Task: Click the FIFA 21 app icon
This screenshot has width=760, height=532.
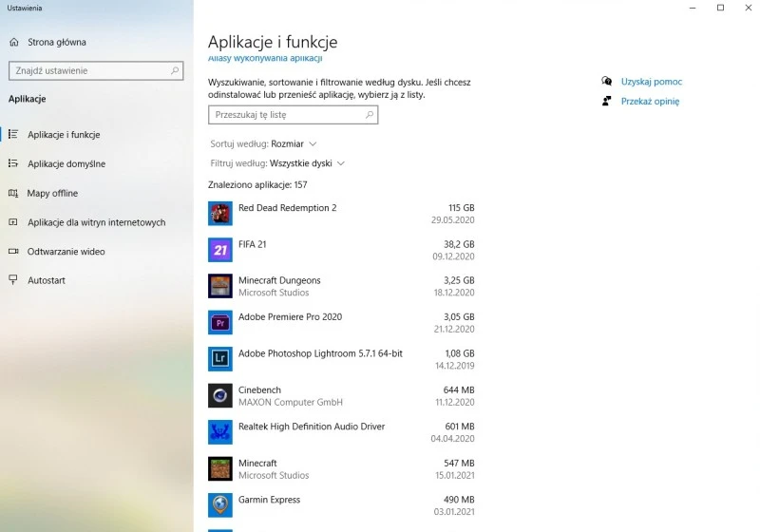Action: pos(219,250)
